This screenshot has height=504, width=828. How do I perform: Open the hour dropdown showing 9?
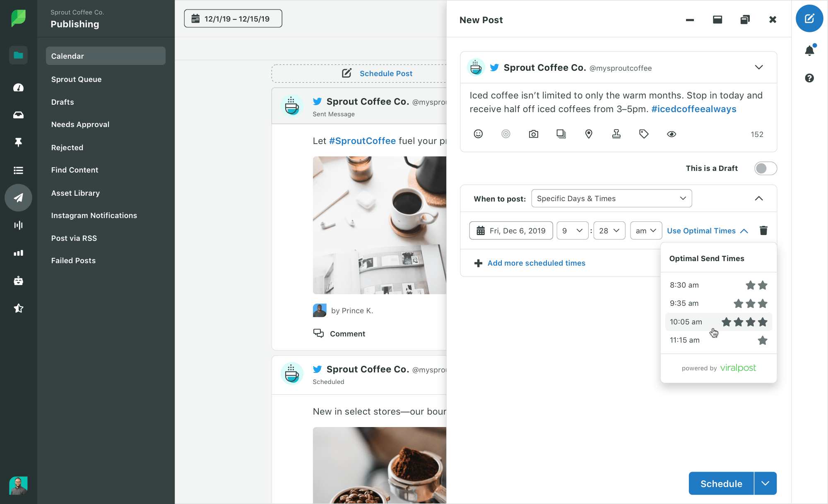coord(572,230)
